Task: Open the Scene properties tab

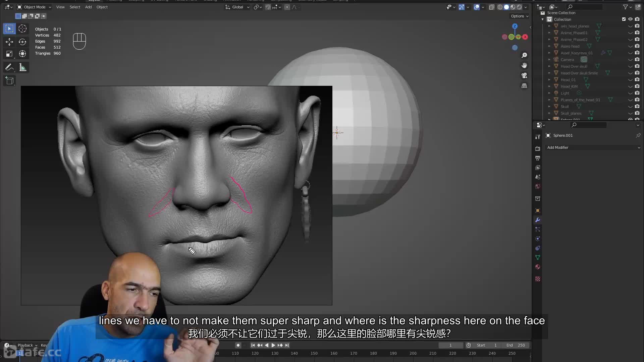Action: 538,177
